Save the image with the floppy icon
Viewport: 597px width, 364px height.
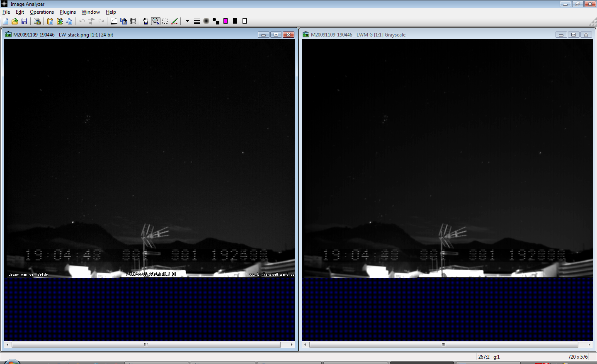coord(24,21)
